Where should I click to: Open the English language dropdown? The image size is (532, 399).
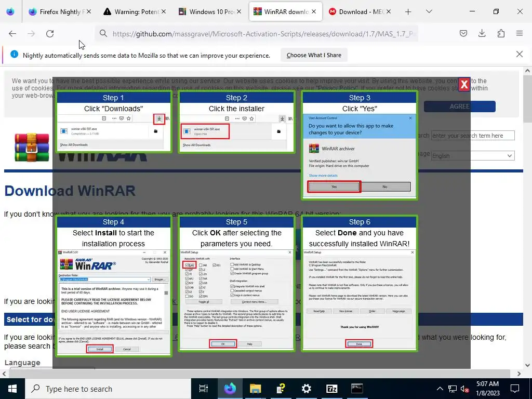click(x=473, y=156)
